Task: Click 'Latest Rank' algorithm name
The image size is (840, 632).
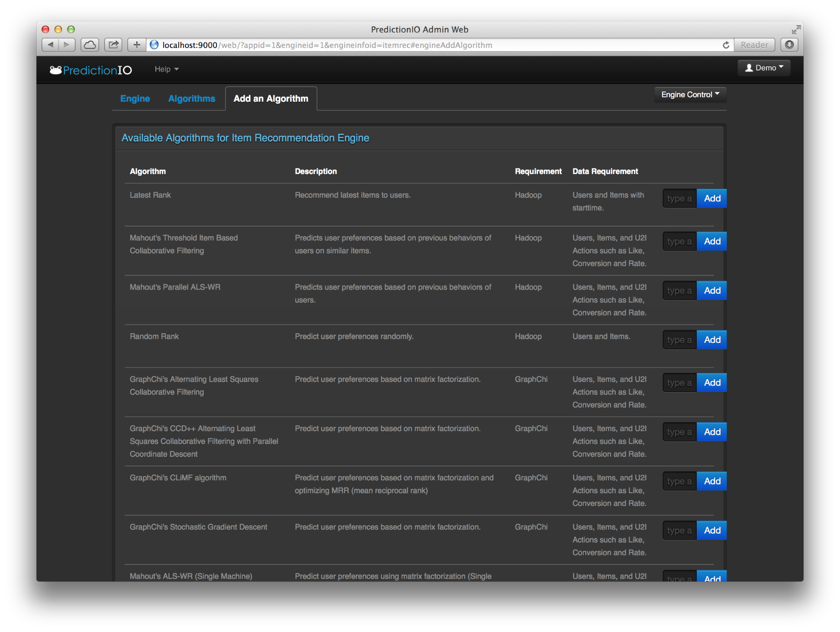Action: point(150,195)
